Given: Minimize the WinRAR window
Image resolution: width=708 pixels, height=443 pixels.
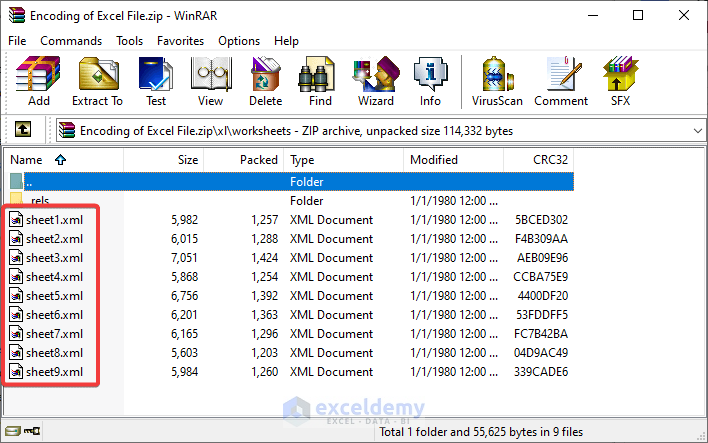Looking at the screenshot, I should pos(593,15).
